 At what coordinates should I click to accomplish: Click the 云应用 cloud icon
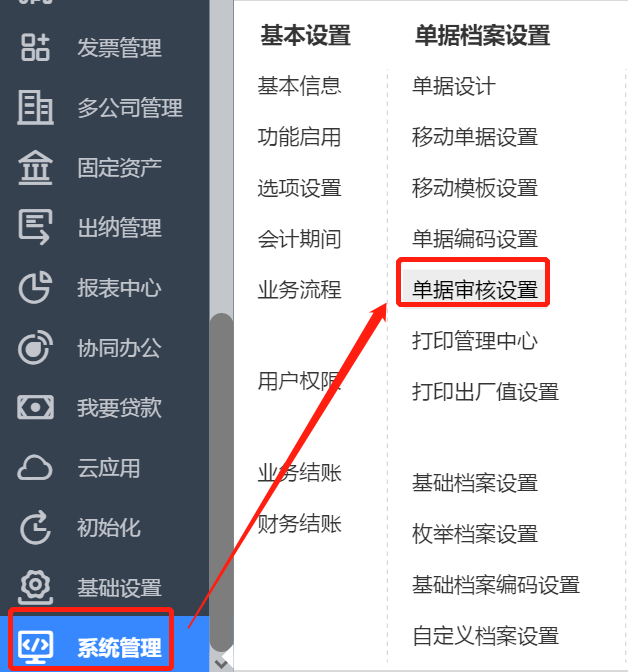click(x=35, y=468)
